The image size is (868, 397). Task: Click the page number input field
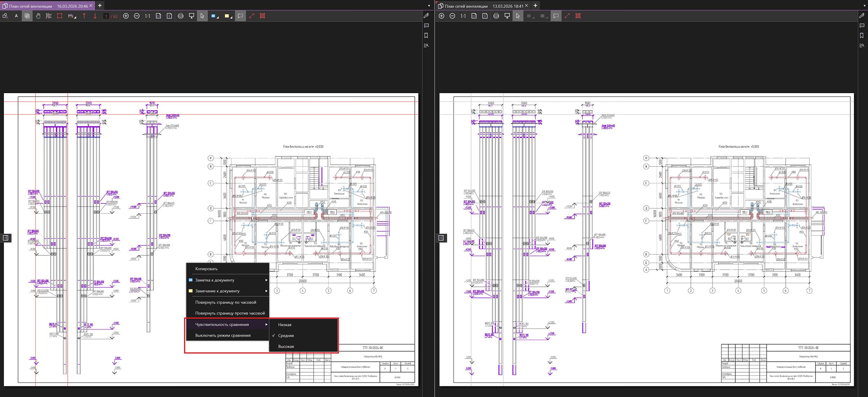click(x=106, y=16)
